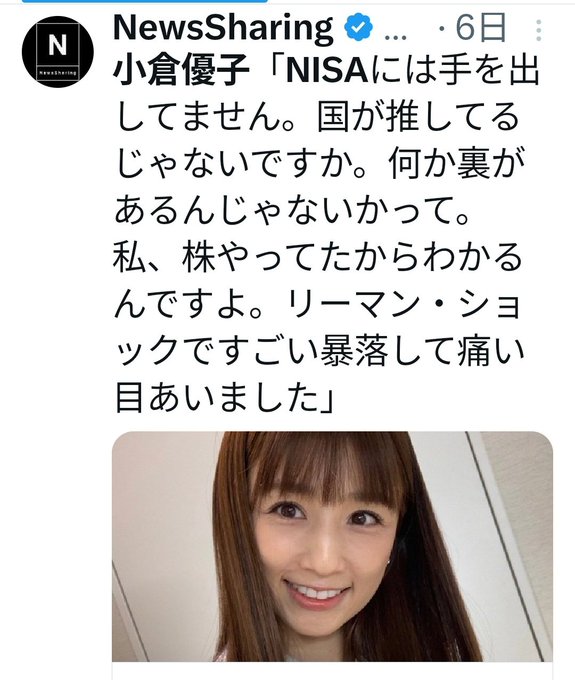Select the active blue tab indicator at top
This screenshot has height=680, width=575.
144,1
